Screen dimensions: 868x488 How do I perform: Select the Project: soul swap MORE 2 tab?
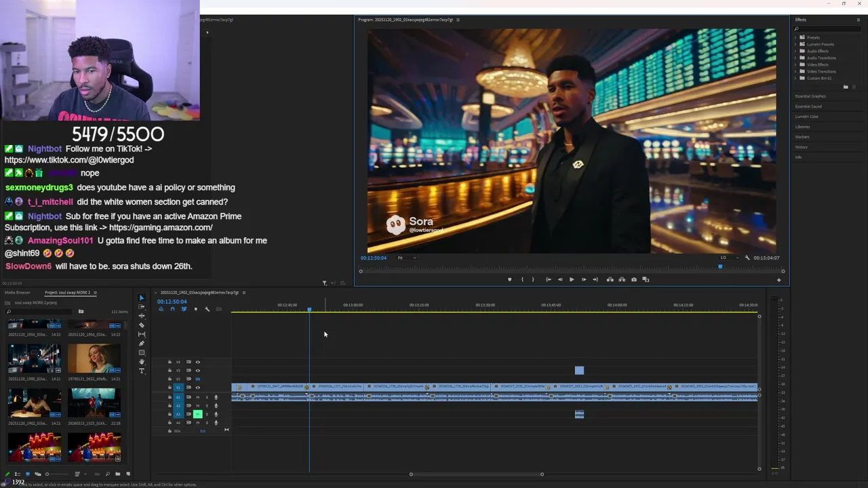[x=67, y=293]
